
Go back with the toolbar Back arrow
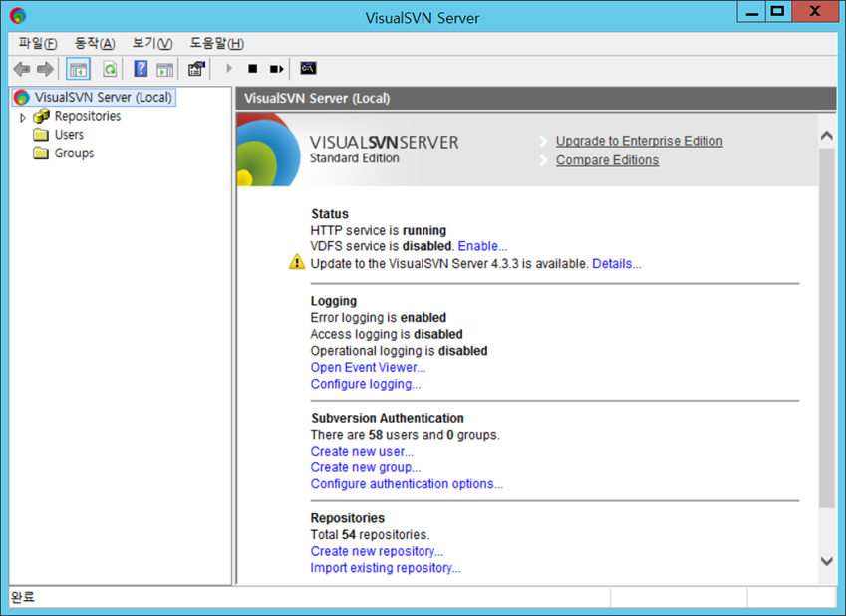click(x=22, y=69)
